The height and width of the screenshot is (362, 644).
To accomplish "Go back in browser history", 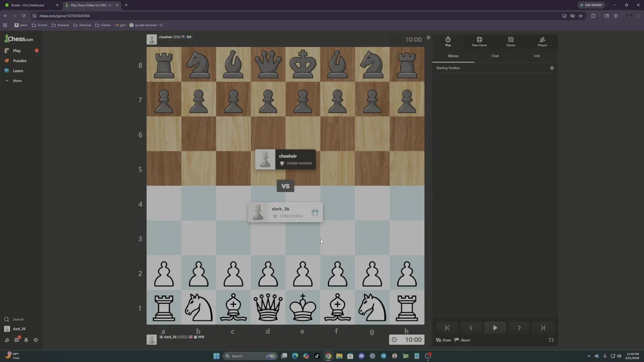I will click(6, 16).
